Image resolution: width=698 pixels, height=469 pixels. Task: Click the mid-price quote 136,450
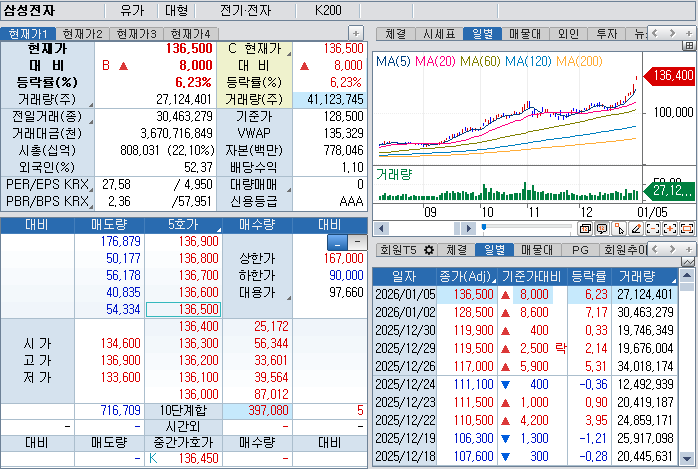point(199,458)
